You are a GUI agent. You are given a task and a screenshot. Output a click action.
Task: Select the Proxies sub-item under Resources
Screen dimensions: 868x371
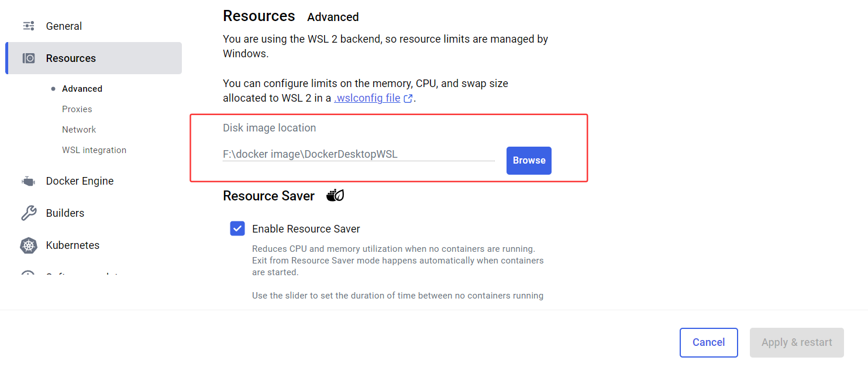coord(77,109)
